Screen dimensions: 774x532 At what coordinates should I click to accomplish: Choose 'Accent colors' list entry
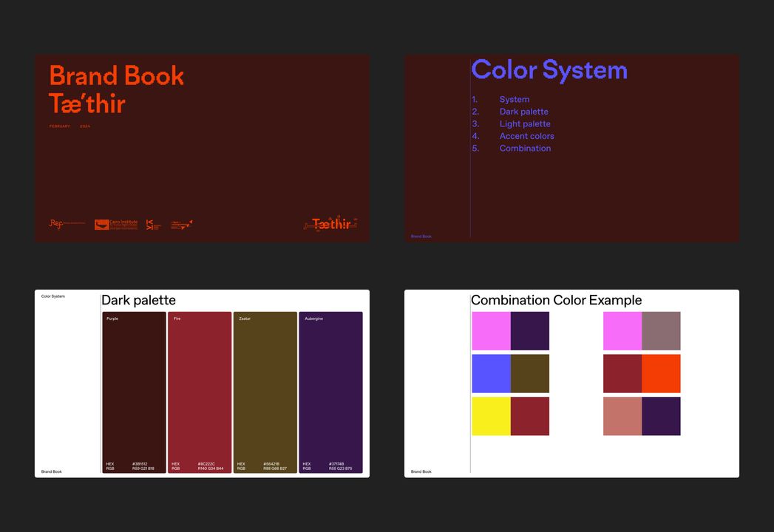coord(526,136)
